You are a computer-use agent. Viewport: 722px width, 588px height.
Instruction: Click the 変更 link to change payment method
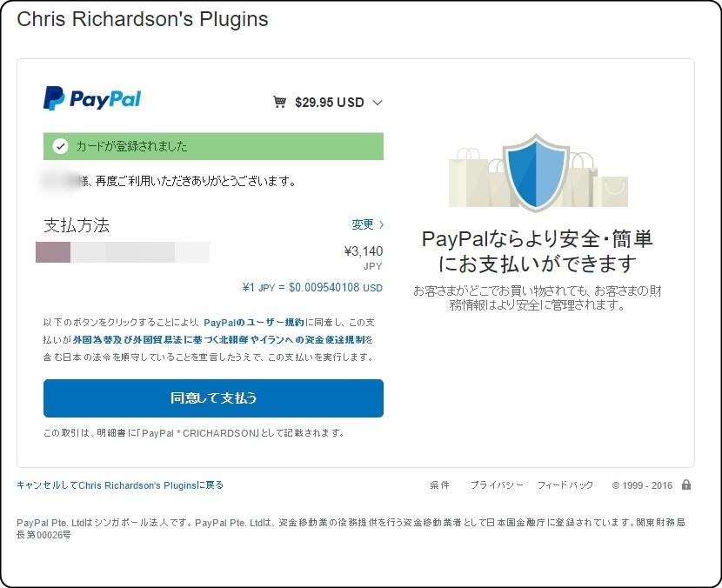[x=363, y=224]
